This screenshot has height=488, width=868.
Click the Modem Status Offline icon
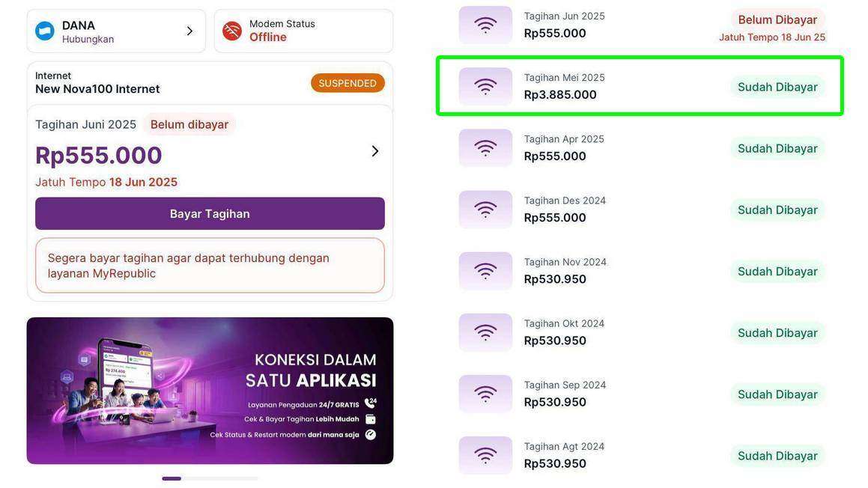point(231,31)
